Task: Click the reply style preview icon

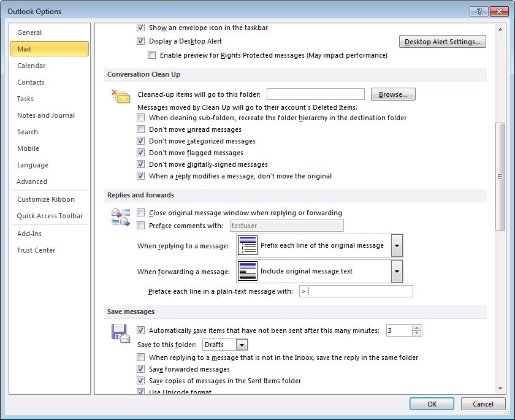Action: click(247, 245)
